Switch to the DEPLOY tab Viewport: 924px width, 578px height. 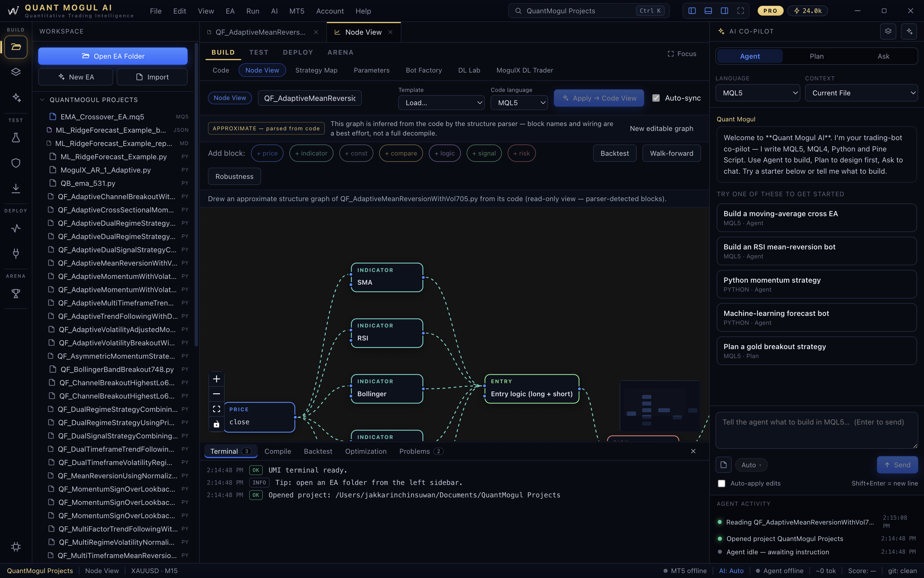point(297,52)
